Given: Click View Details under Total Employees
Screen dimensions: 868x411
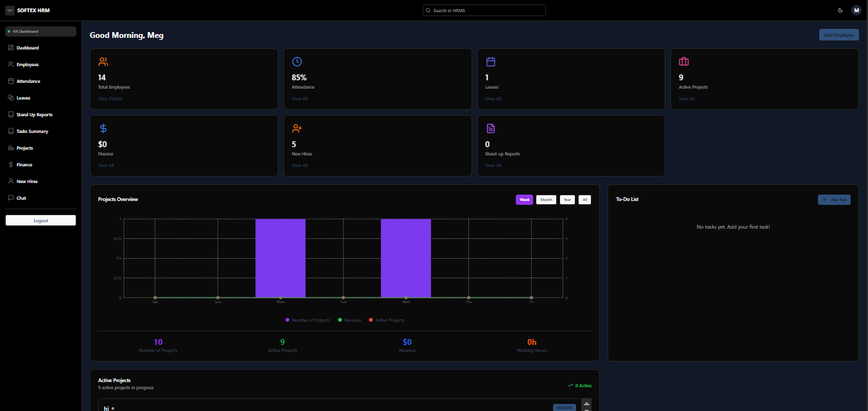Looking at the screenshot, I should 110,99.
